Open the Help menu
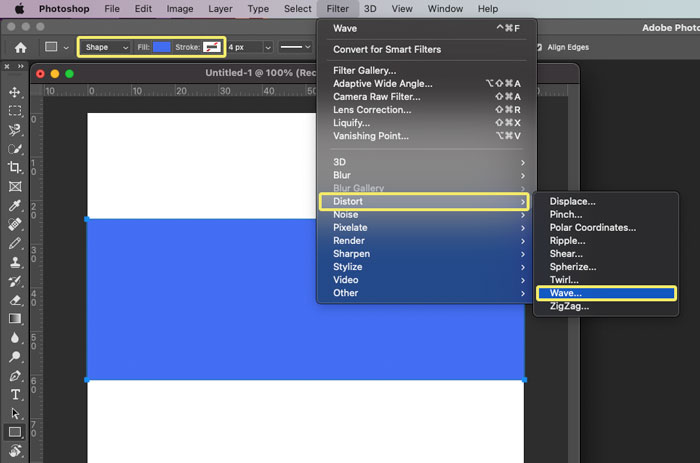The height and width of the screenshot is (463, 700). (488, 8)
